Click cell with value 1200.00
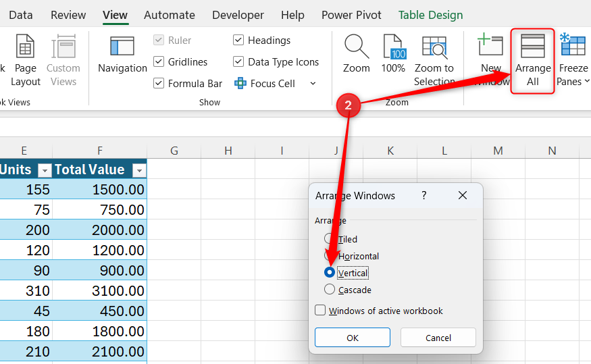 coord(99,250)
